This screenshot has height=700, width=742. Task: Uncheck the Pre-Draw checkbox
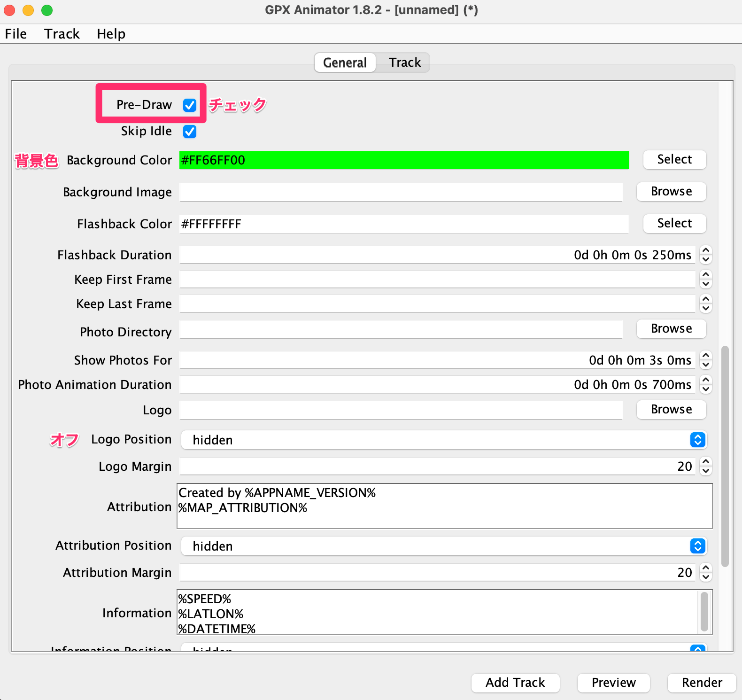click(x=190, y=105)
